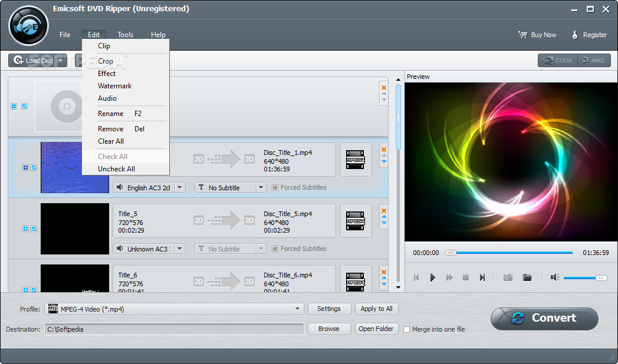618x364 pixels.
Task: Enable Forced Subtitles for Disc_Title_1
Action: tap(275, 187)
